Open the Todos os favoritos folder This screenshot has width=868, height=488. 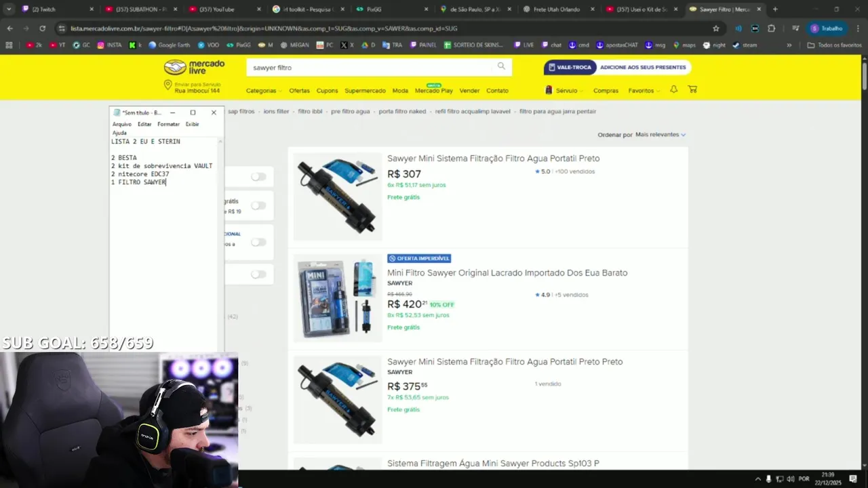coord(835,45)
